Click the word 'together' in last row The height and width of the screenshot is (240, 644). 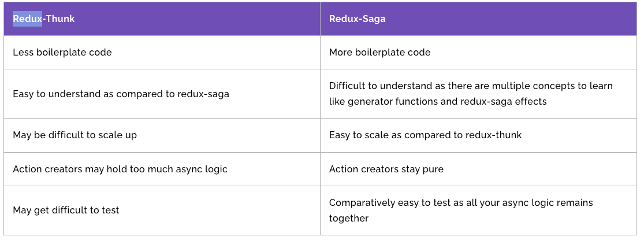[349, 218]
